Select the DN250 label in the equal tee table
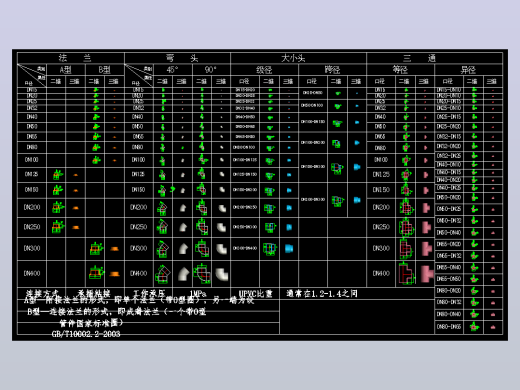 [381, 227]
